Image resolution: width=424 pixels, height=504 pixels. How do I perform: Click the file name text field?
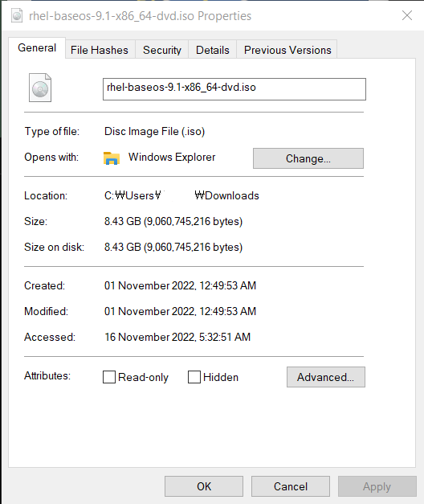234,89
